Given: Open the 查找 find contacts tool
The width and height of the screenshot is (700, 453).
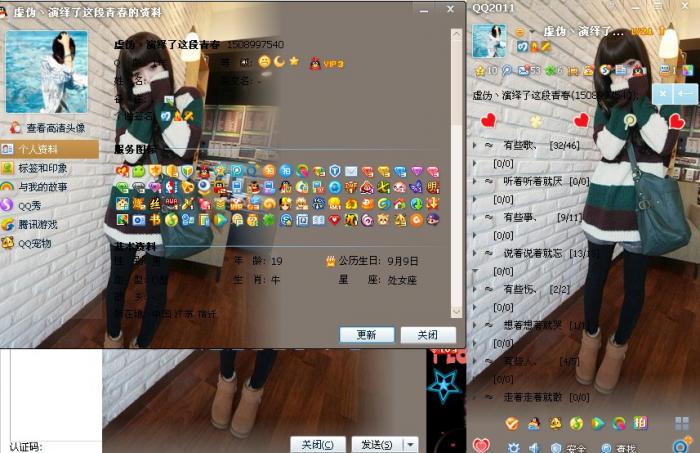Looking at the screenshot, I should [x=619, y=448].
